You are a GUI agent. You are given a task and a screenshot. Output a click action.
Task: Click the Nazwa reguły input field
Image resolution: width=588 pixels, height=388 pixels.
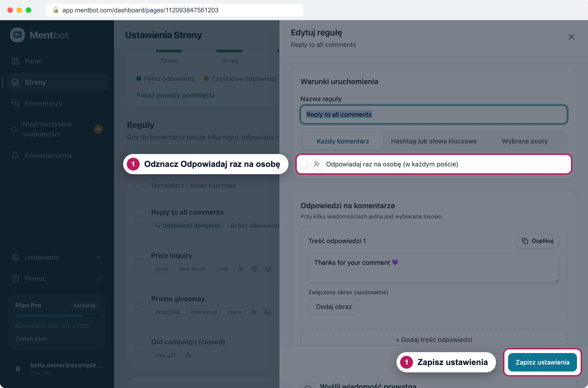click(433, 114)
